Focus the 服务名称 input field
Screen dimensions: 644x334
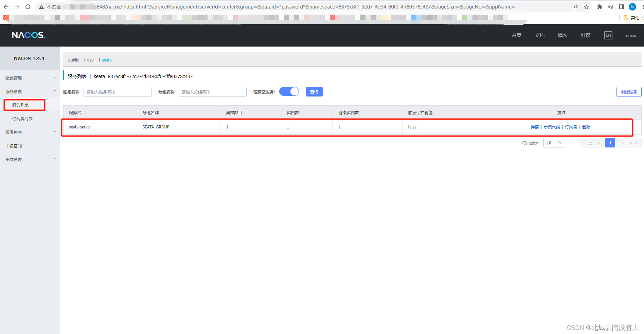[118, 92]
